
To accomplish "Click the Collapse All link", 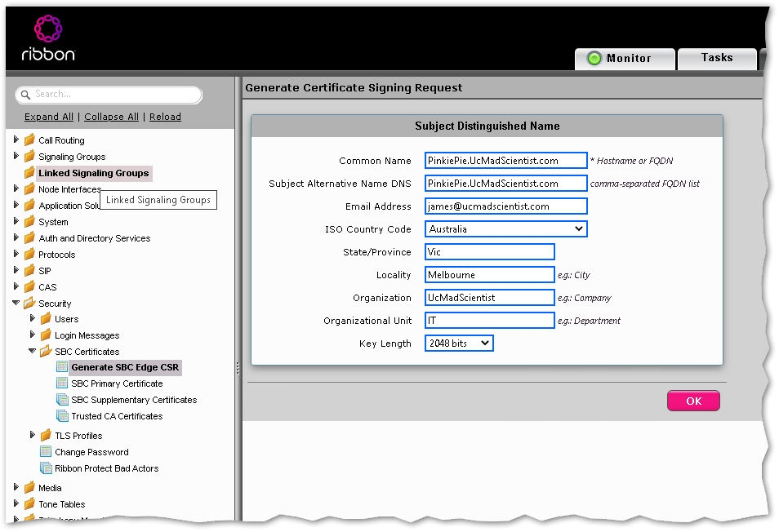I will click(x=111, y=117).
